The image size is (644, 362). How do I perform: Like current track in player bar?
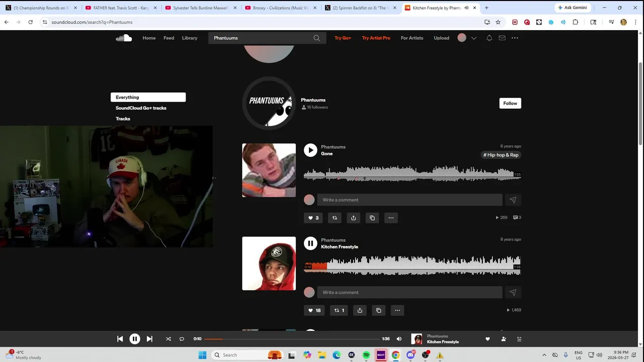[x=487, y=339]
